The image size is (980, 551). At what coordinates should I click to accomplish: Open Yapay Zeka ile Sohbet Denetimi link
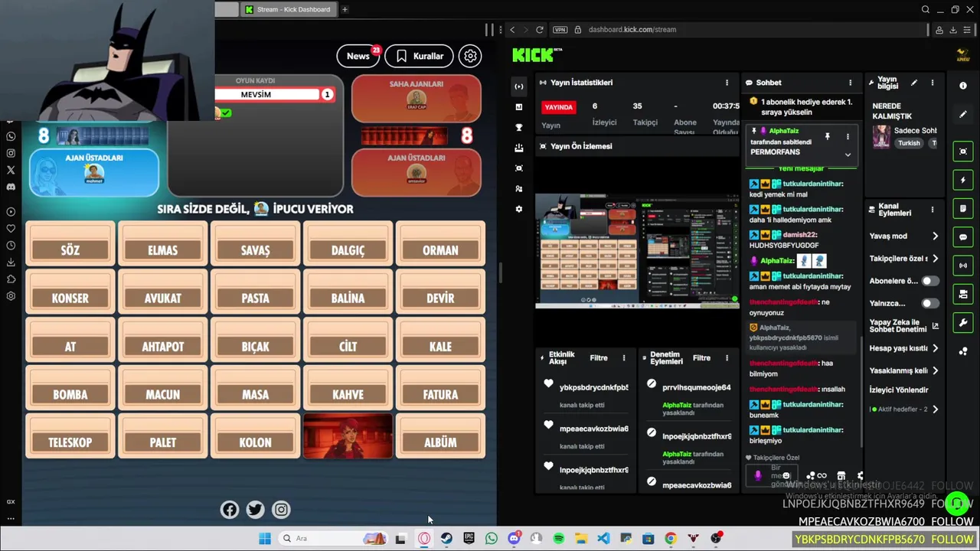tap(904, 325)
